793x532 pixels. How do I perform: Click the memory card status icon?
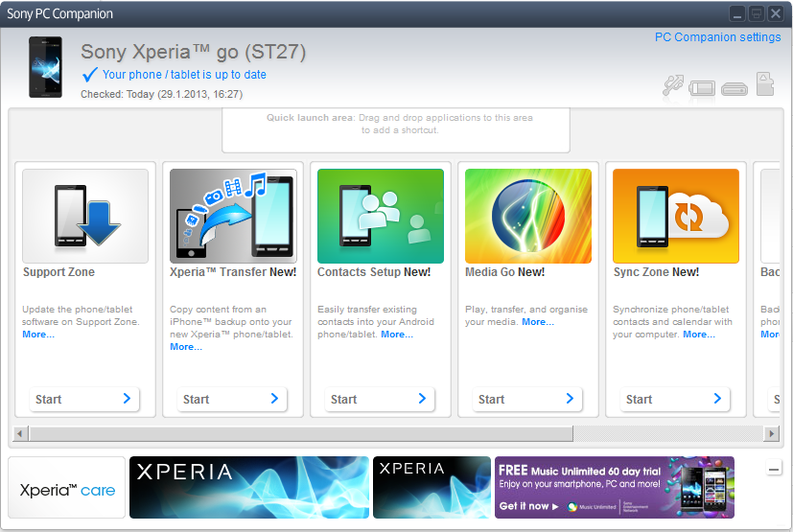[765, 84]
